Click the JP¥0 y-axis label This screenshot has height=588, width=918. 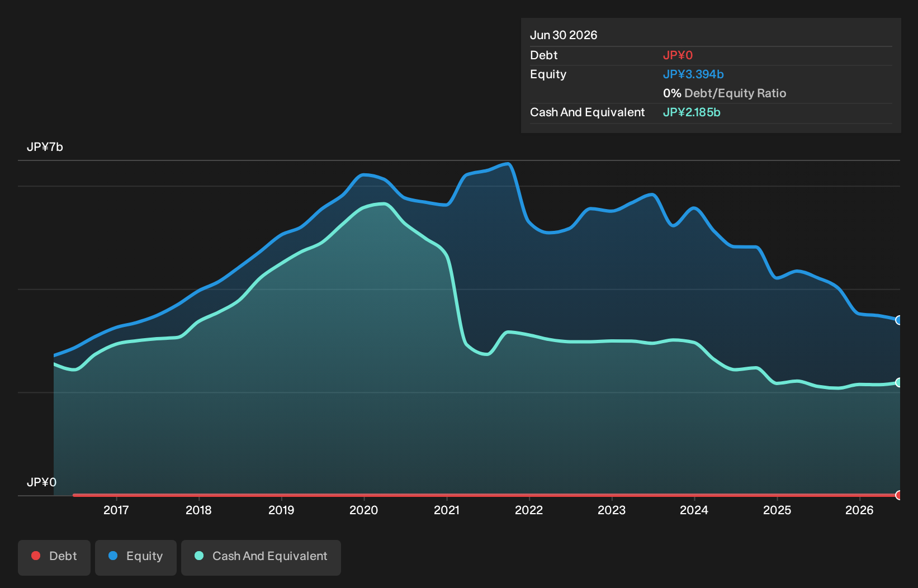point(41,482)
